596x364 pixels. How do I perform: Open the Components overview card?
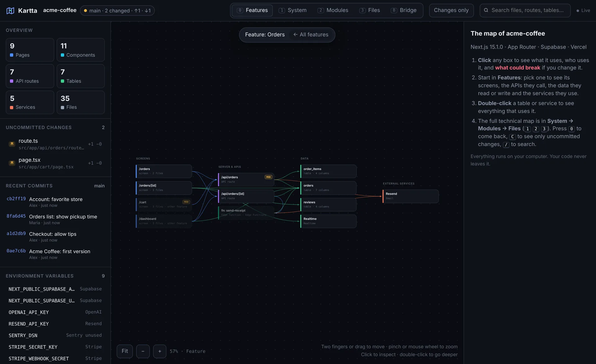(80, 50)
